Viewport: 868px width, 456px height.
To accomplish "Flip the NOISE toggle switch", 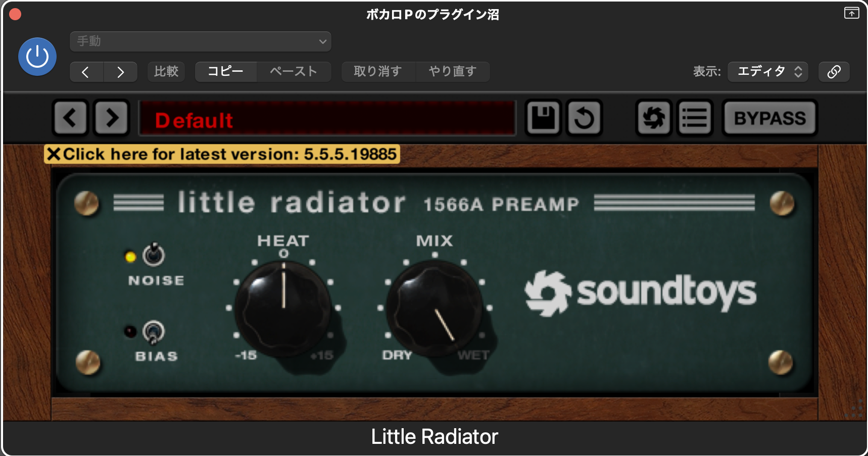I will point(154,254).
